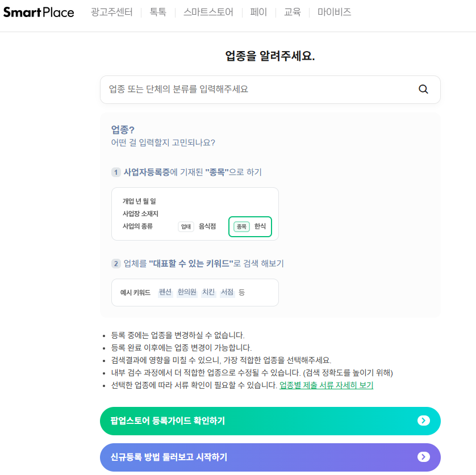The height and width of the screenshot is (475, 476).
Task: Select the 교육 menu item
Action: [x=293, y=12]
